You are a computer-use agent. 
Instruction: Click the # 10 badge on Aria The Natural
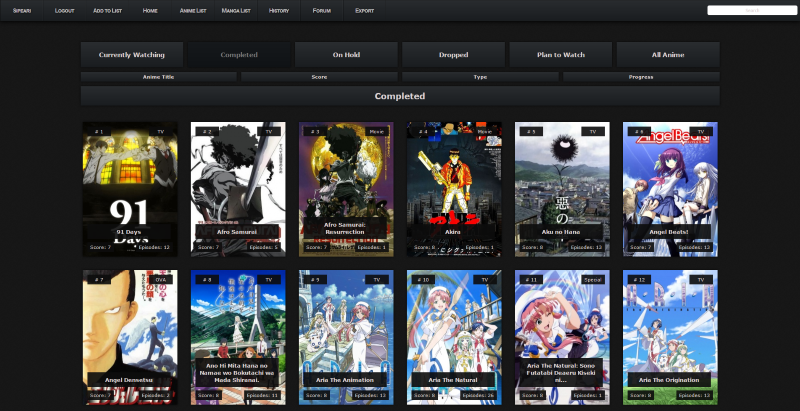point(423,279)
